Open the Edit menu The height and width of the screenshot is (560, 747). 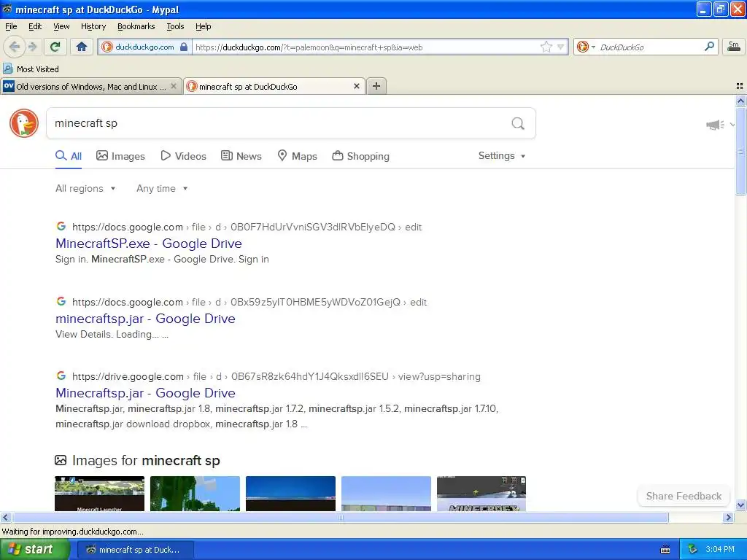click(x=35, y=26)
